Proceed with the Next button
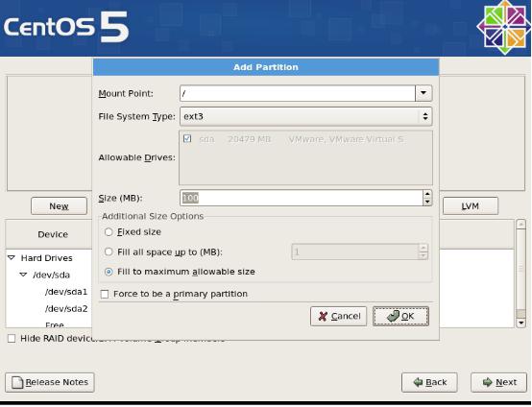 [498, 382]
